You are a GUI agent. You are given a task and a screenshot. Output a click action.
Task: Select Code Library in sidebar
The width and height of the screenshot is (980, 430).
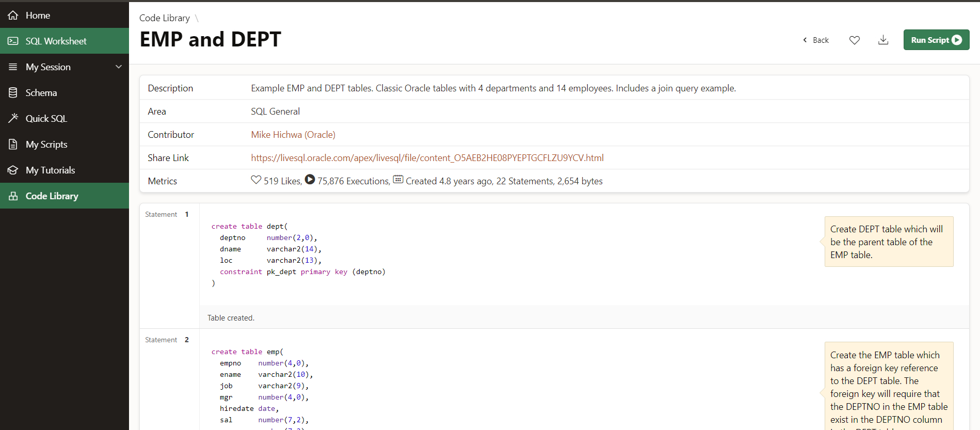coord(52,196)
